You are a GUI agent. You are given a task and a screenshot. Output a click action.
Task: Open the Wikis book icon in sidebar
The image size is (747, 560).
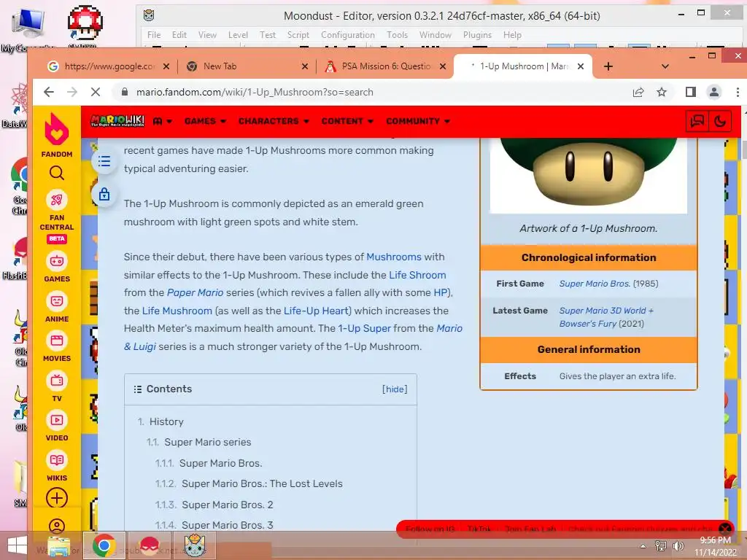pyautogui.click(x=57, y=460)
